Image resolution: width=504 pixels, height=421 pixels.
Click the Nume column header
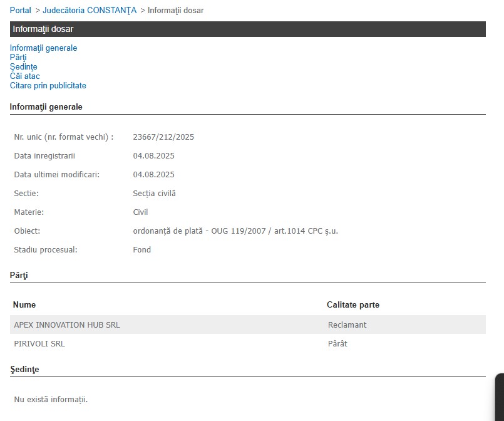tap(24, 305)
